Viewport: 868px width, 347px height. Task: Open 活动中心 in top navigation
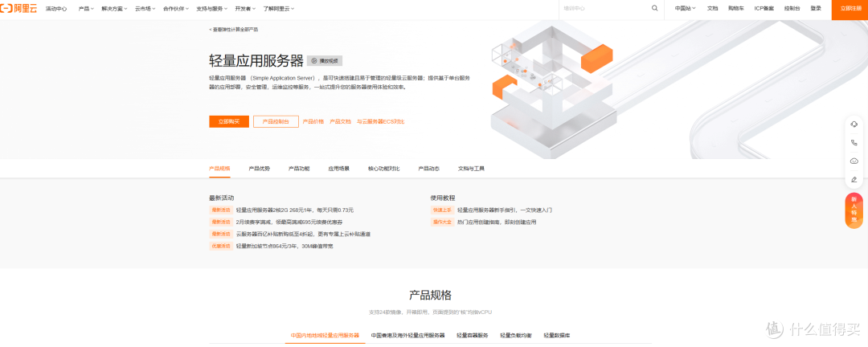[x=56, y=9]
